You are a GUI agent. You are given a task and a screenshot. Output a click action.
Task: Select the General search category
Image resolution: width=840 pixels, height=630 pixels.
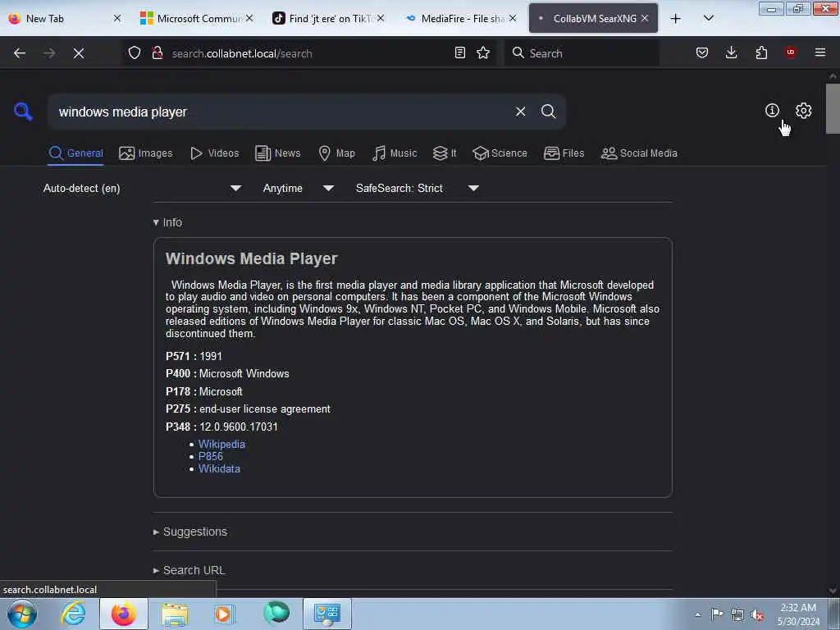75,153
